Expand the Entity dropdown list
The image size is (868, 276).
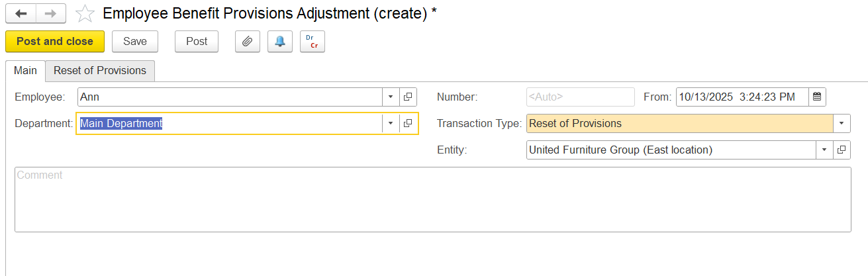pyautogui.click(x=824, y=150)
